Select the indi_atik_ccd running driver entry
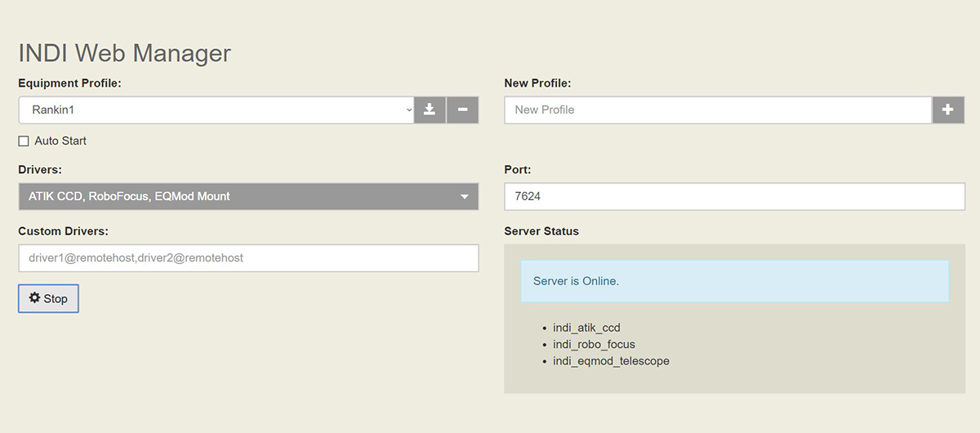This screenshot has width=980, height=433. pos(586,328)
